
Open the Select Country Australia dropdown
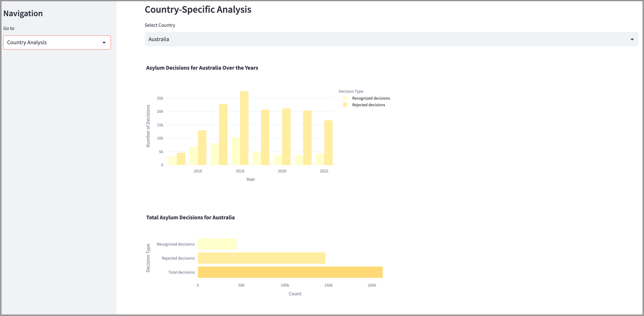pos(391,39)
